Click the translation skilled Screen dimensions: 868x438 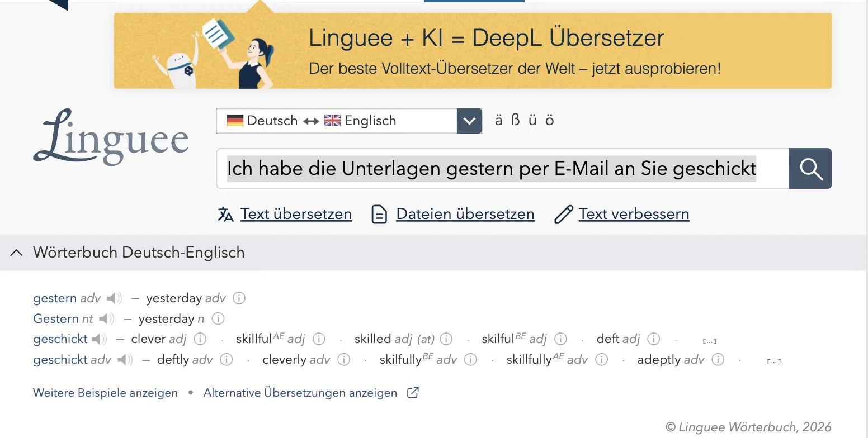pos(372,339)
